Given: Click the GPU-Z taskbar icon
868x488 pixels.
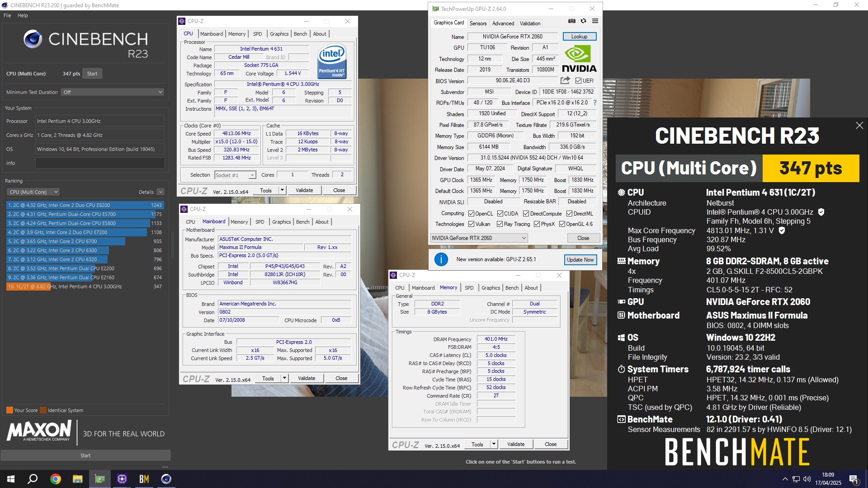Looking at the screenshot, I should coord(99,479).
